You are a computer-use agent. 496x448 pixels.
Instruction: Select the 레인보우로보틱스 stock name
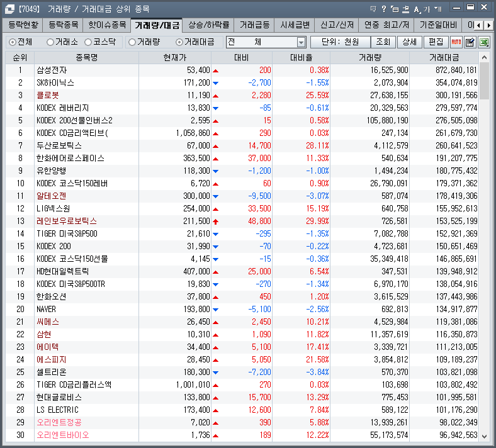coord(67,221)
